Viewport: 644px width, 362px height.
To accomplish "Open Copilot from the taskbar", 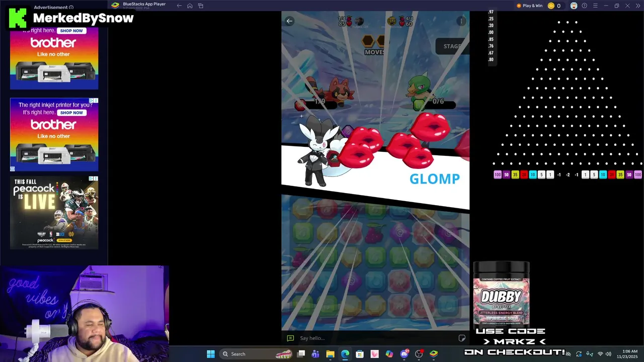I will pos(389,354).
